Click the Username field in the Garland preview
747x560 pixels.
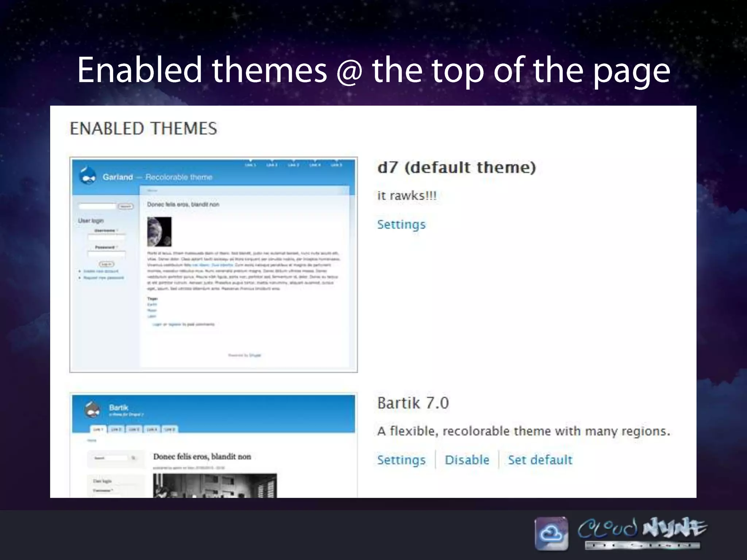[x=106, y=237]
